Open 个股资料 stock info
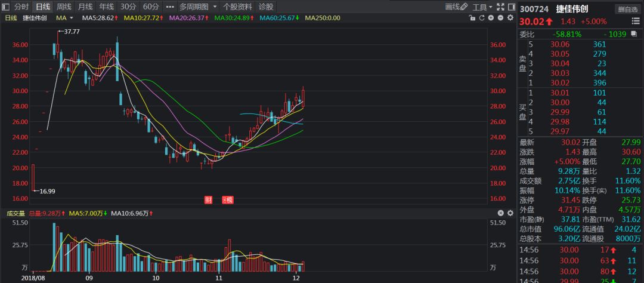Image resolution: width=644 pixels, height=283 pixels. [x=237, y=7]
